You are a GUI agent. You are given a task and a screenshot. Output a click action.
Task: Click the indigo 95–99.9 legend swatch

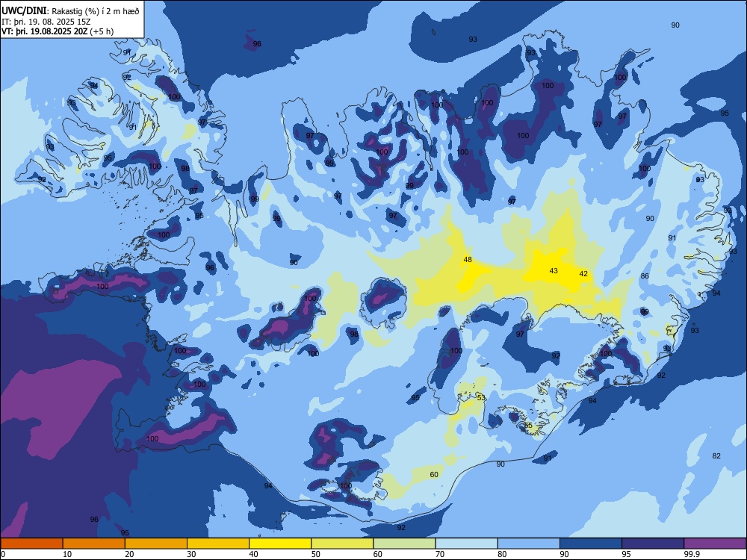pos(653,544)
